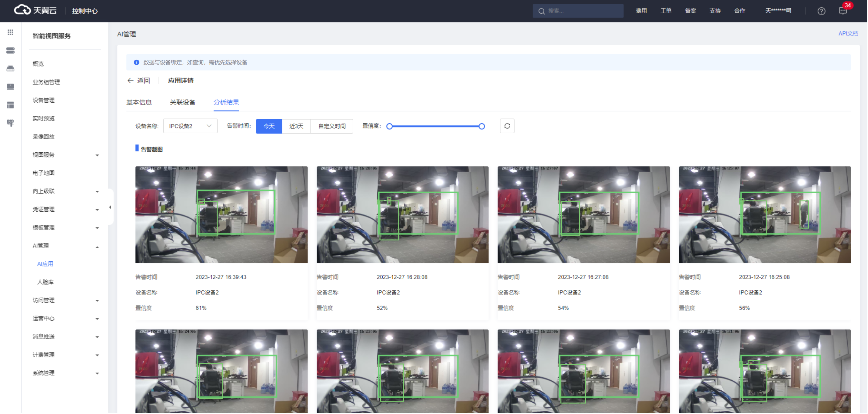The width and height of the screenshot is (868, 414).
Task: Open the alarm screenshot from 16:27:08
Action: pos(584,215)
